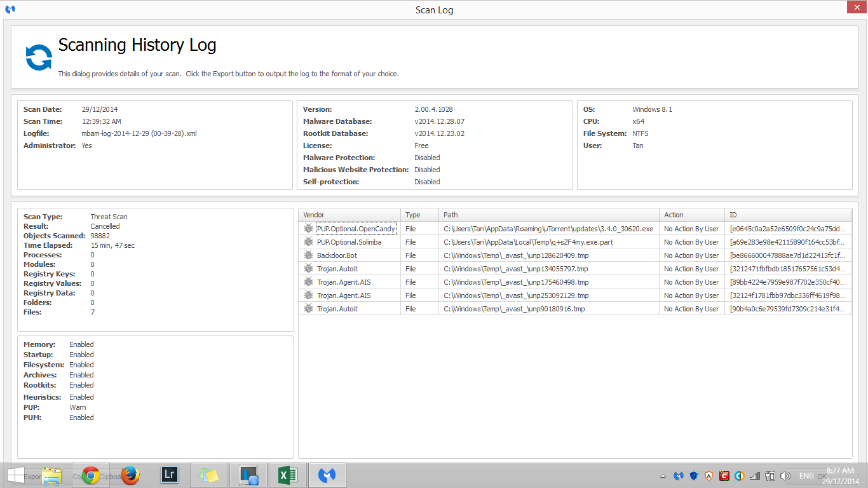Select the PUP.Optional.OpenCandy vendor name
This screenshot has width=868, height=488.
[356, 229]
